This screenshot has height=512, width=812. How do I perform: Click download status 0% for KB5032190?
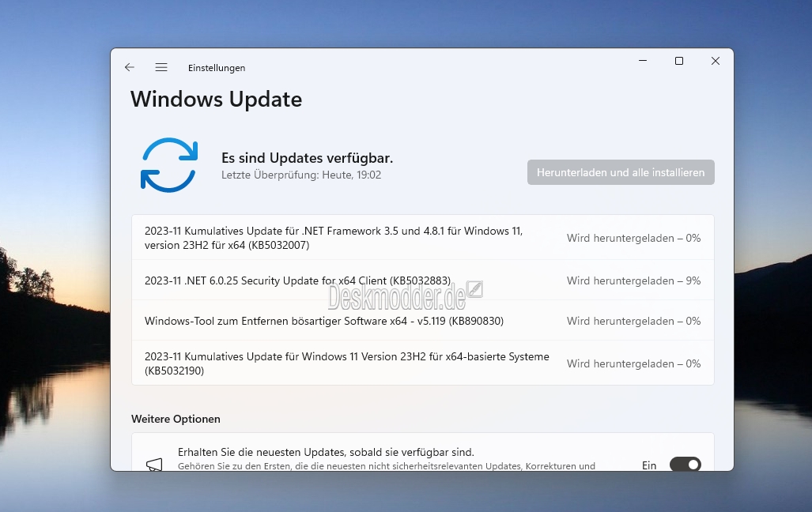click(x=633, y=363)
